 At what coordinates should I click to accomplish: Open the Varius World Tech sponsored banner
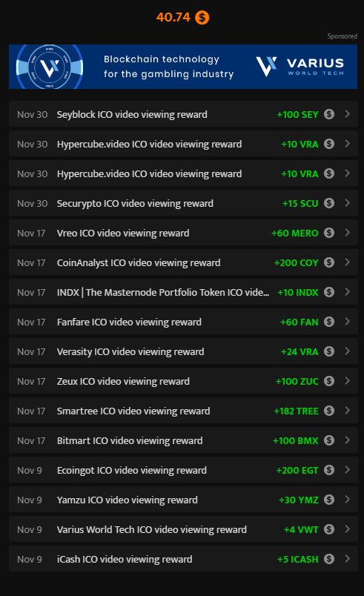tap(183, 67)
